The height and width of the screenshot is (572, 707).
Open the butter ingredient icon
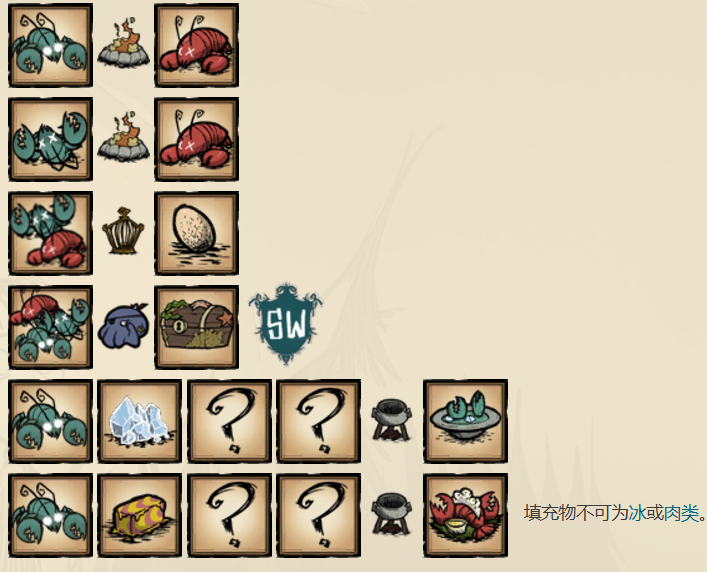pos(140,515)
